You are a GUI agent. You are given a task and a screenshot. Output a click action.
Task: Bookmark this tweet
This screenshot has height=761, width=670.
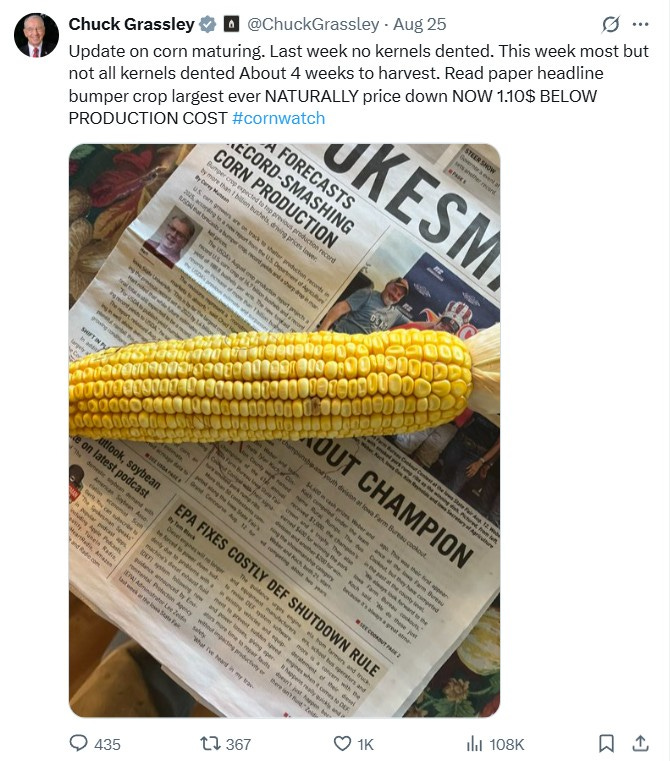click(606, 744)
